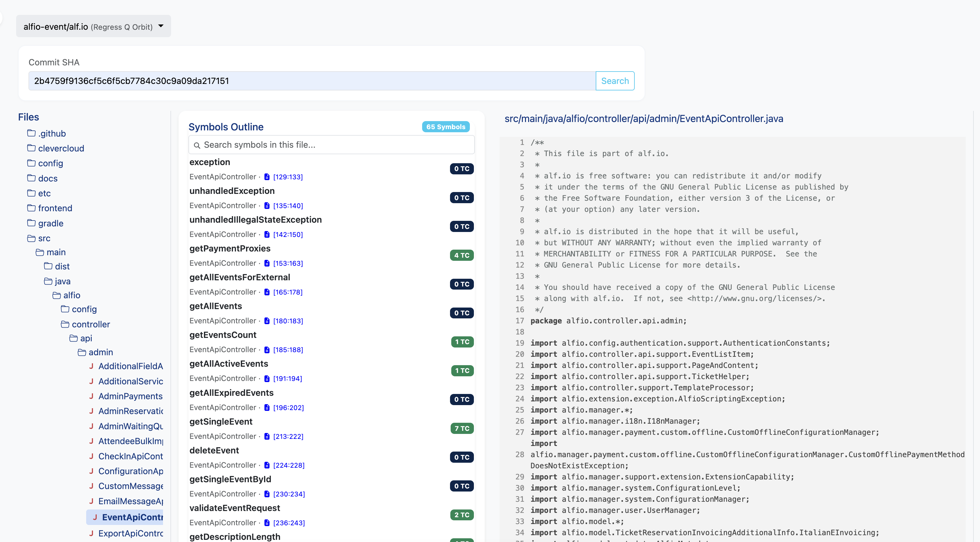
Task: Select the highlighted EventApiContr file
Action: coord(125,517)
